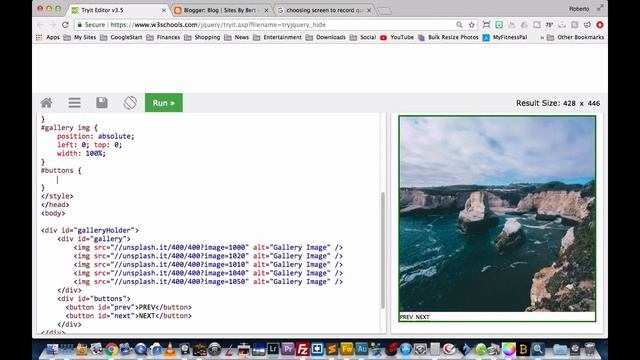Click the img line with image=1050
The height and width of the screenshot is (360, 640).
(208, 282)
